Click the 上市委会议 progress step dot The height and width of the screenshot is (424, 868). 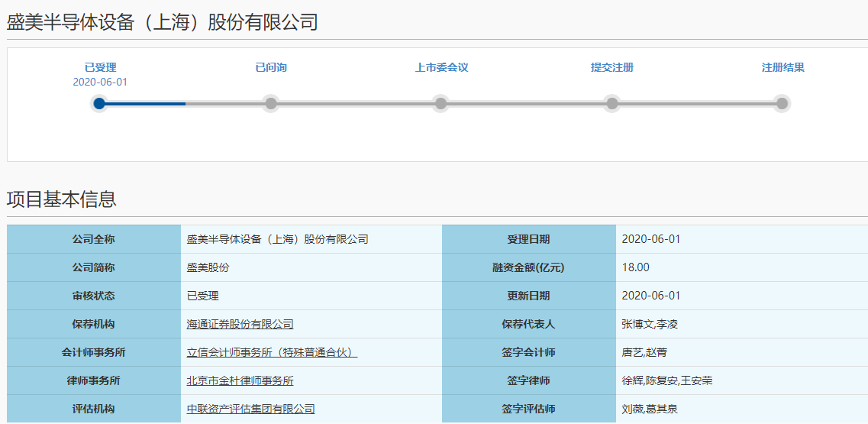click(440, 104)
